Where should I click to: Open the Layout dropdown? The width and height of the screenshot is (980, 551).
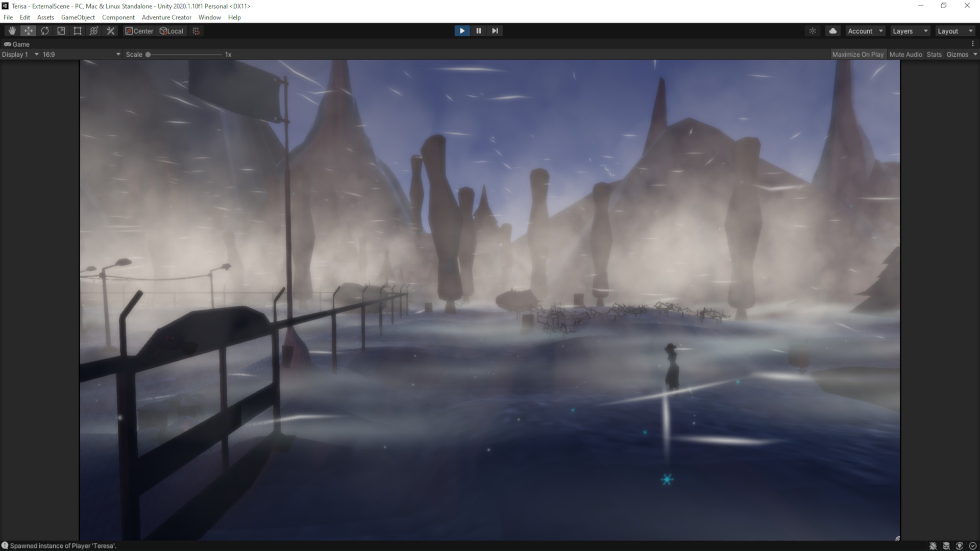954,31
